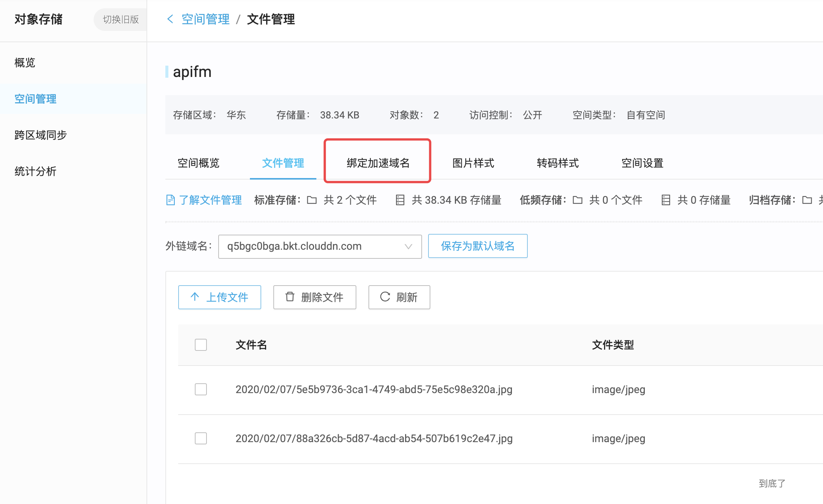
Task: Click the trash icon in 删除文件
Action: pos(290,297)
